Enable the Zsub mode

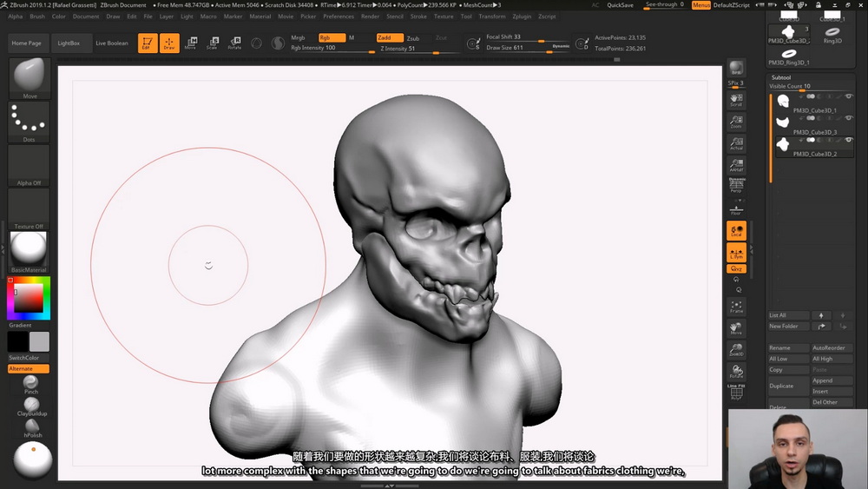[413, 38]
